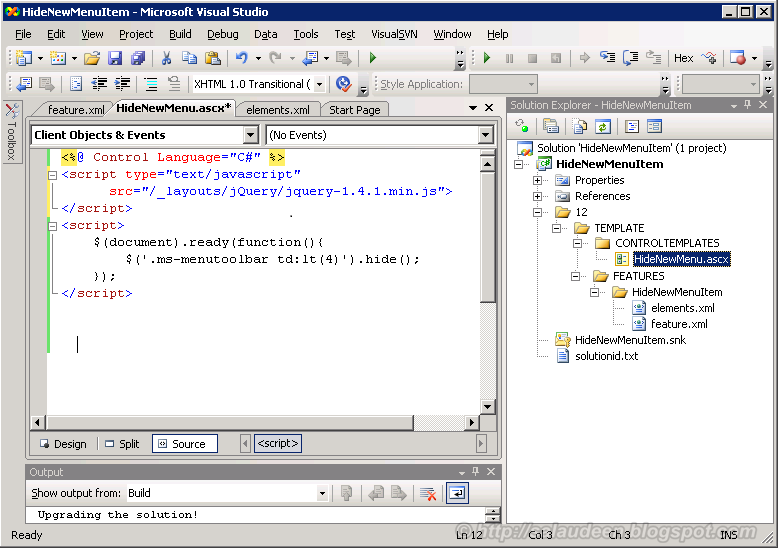Screen dimensions: 778x548
Task: Select feature.xml in Solution Explorer tree
Action: [679, 324]
